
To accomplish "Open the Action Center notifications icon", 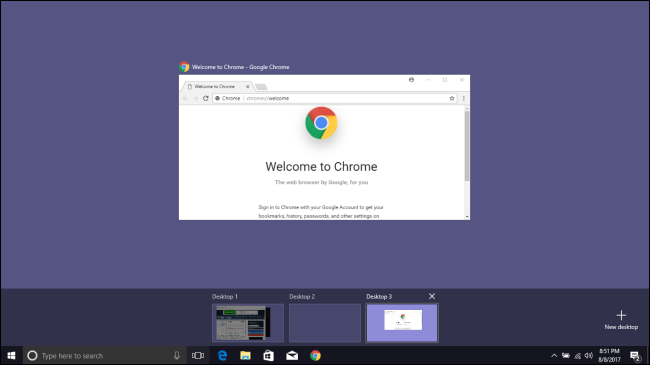I will point(635,355).
